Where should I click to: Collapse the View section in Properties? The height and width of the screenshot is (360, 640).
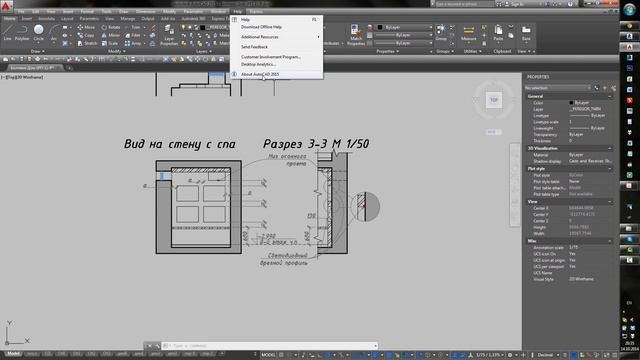pyautogui.click(x=610, y=202)
